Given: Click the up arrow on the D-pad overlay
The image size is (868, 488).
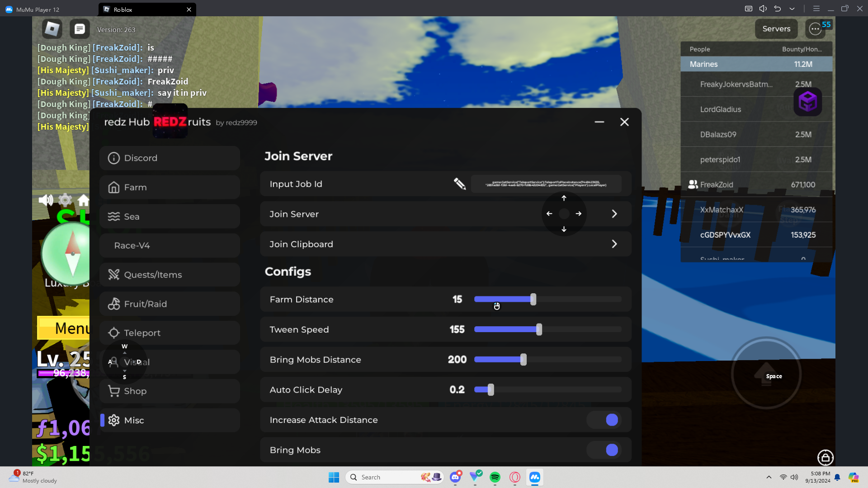Looking at the screenshot, I should click(x=564, y=198).
